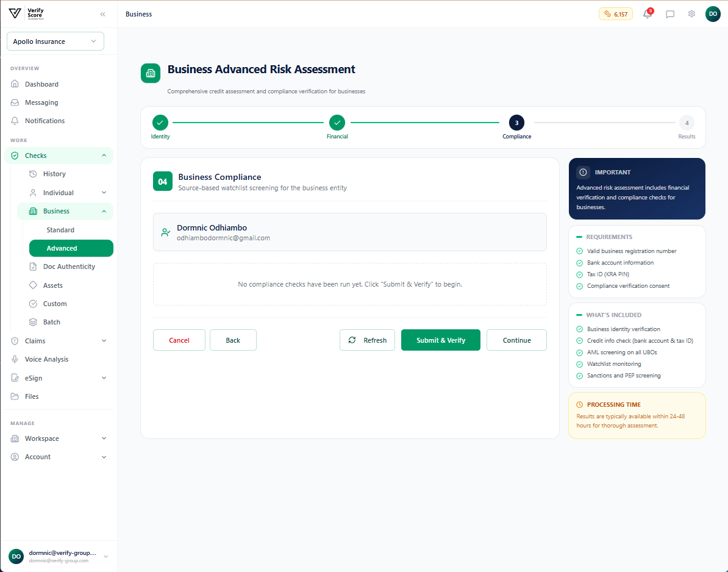Screen dimensions: 728x572
Task: Click the clock icon in Processing Time card
Action: pyautogui.click(x=579, y=405)
